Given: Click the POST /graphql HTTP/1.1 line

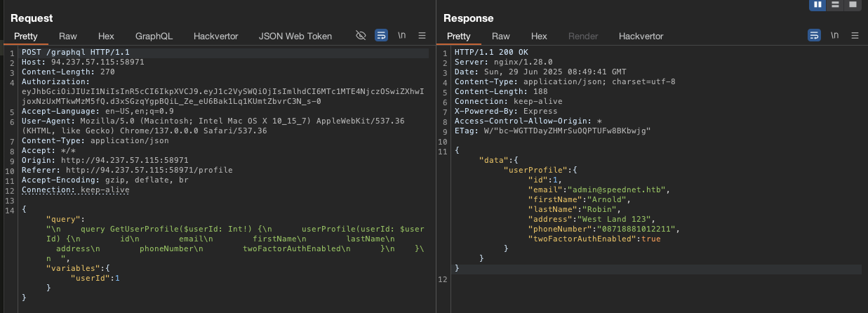Looking at the screenshot, I should 75,53.
